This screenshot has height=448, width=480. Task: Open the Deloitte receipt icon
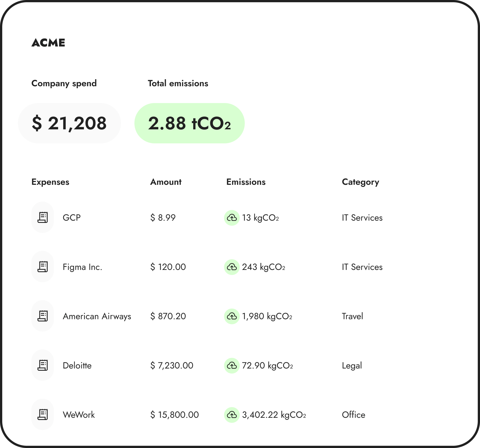(43, 365)
